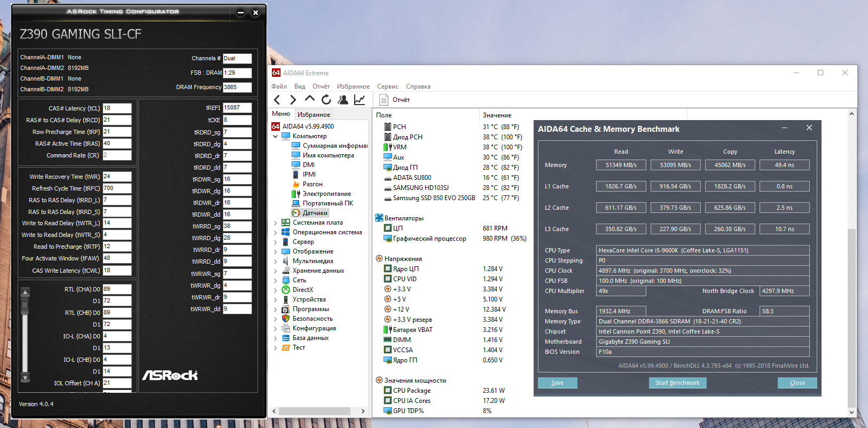Viewport: 868px width, 428px height.
Task: Expand the Хранение данных node
Action: [276, 271]
